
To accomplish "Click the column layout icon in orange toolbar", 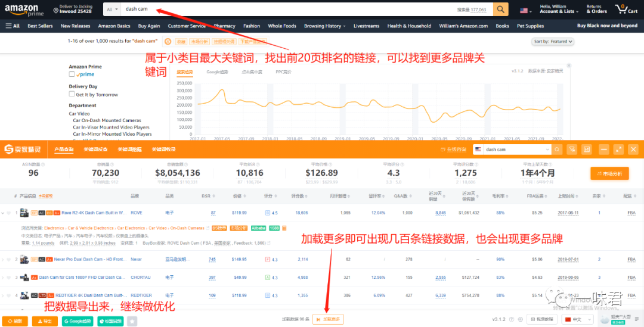I will 587,150.
